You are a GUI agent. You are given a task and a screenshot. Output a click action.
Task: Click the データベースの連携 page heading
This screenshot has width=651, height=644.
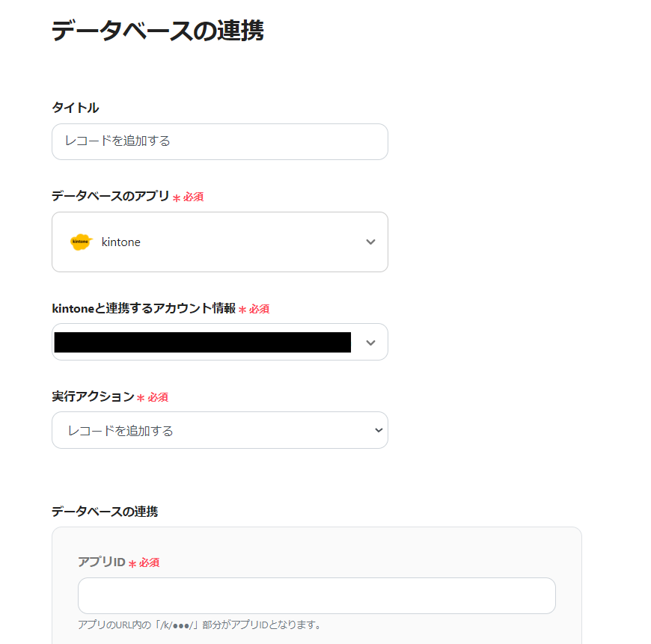pyautogui.click(x=157, y=30)
